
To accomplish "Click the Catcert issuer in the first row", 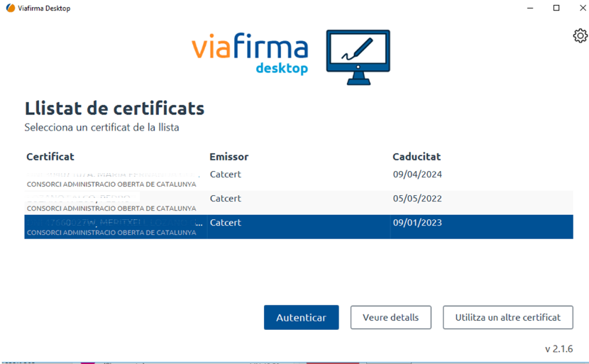I will (x=226, y=175).
